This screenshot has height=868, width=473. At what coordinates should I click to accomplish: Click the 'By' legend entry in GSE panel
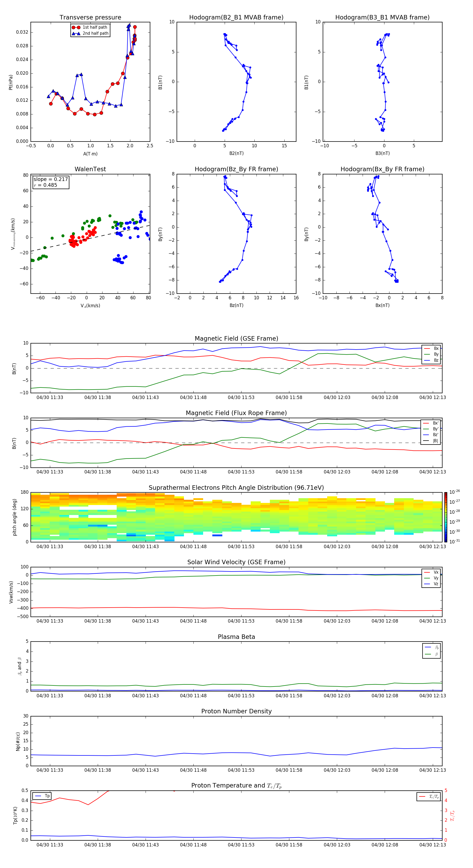pos(431,355)
